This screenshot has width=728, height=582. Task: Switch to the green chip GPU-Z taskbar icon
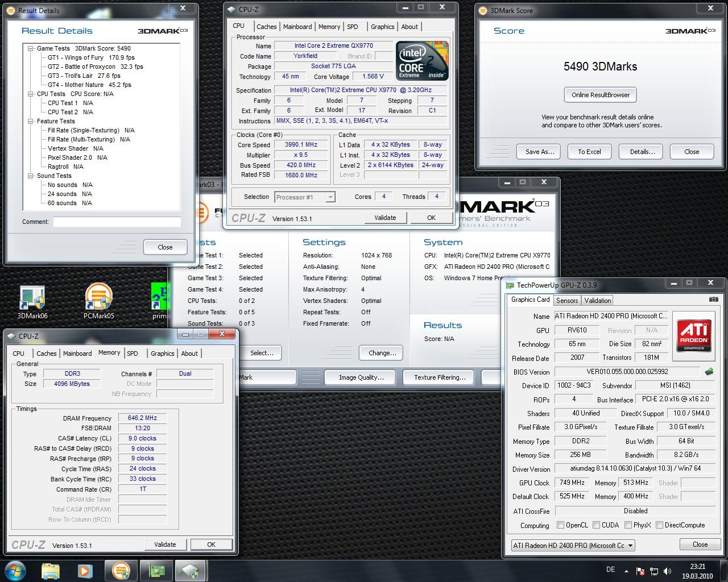[x=155, y=571]
